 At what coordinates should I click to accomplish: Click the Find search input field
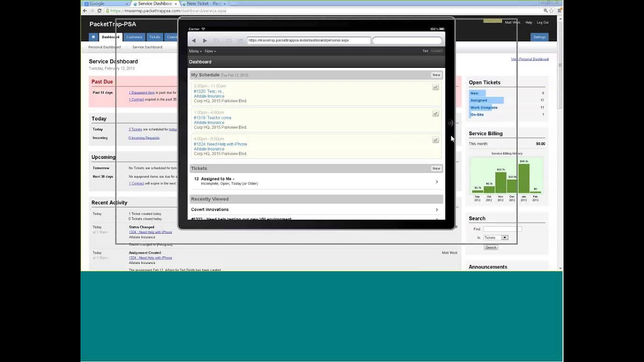[x=503, y=229]
